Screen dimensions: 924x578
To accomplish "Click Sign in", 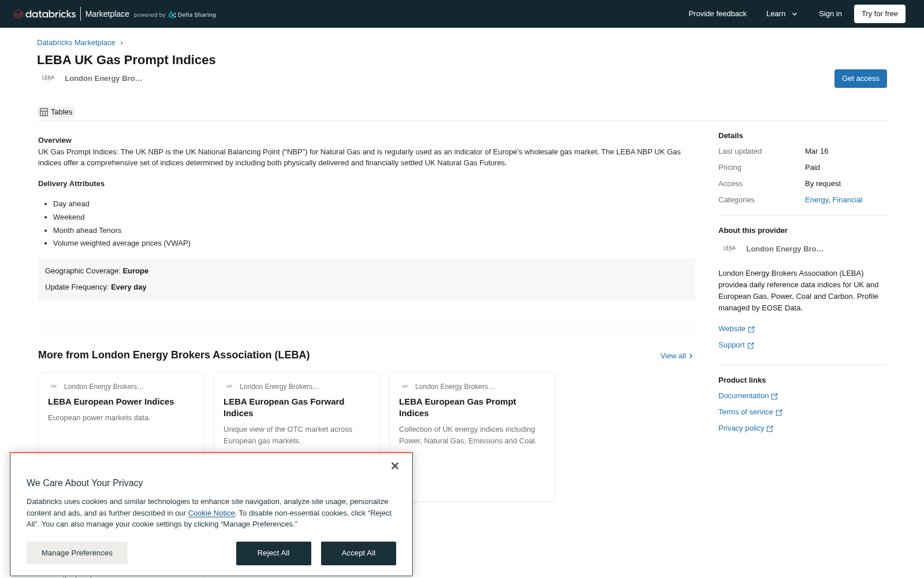I will pyautogui.click(x=830, y=14).
